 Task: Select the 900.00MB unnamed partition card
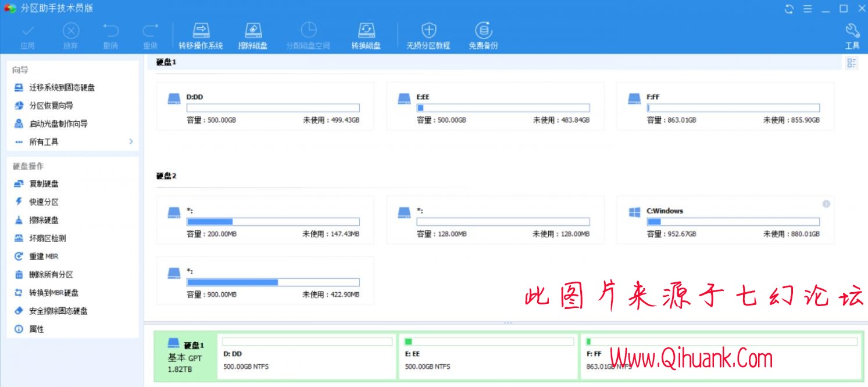pyautogui.click(x=265, y=281)
